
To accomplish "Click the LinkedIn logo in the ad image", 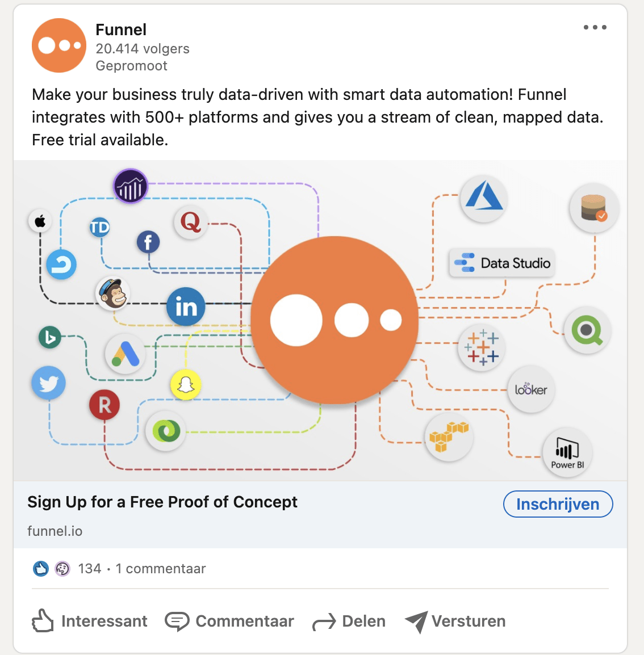I will tap(186, 306).
